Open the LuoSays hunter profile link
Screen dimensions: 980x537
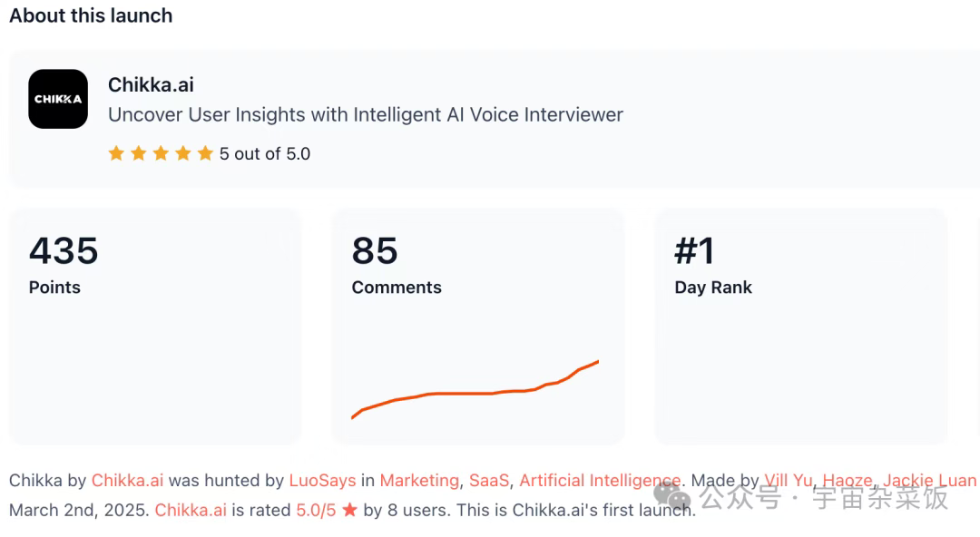(322, 481)
